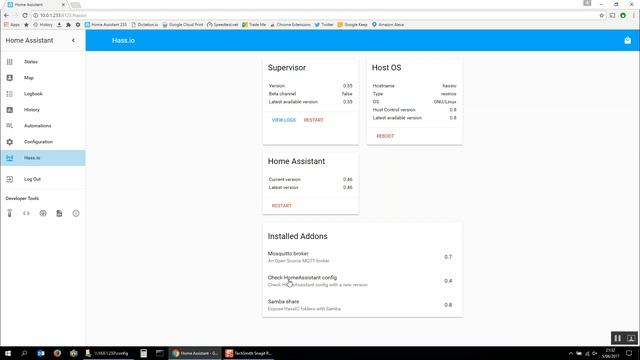Click REBOOT in the Host OS card

point(385,136)
